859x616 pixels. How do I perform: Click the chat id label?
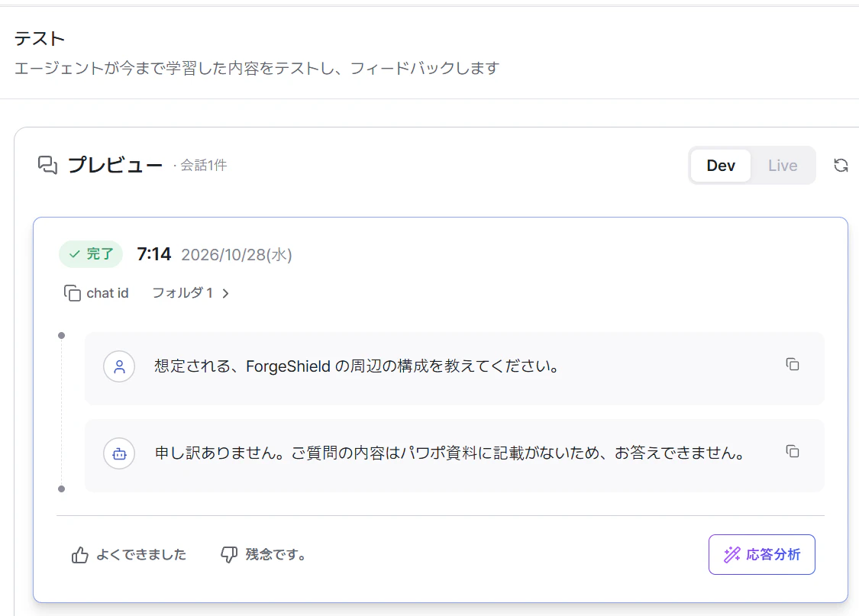(108, 293)
